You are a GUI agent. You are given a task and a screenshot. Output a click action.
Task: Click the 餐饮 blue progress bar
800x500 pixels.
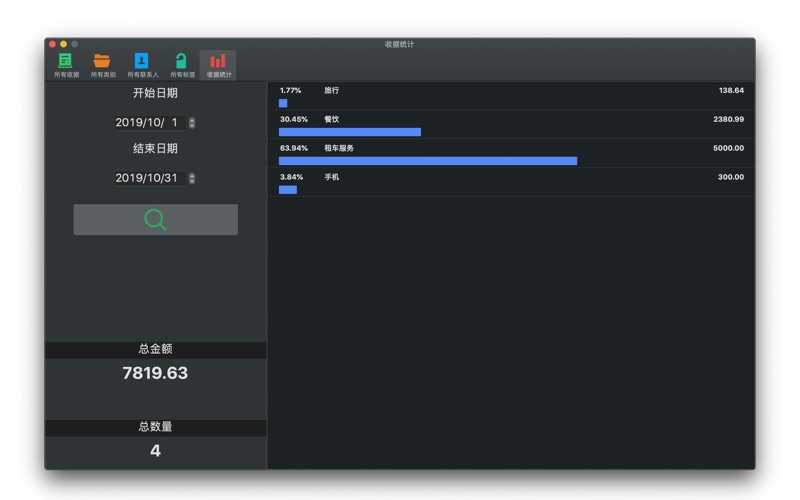349,132
